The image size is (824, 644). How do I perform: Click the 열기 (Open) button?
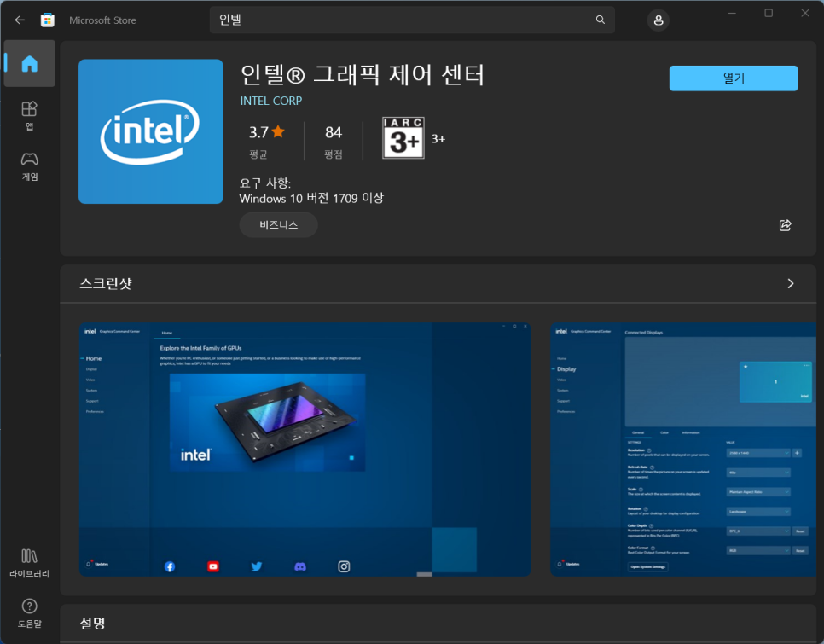[733, 78]
